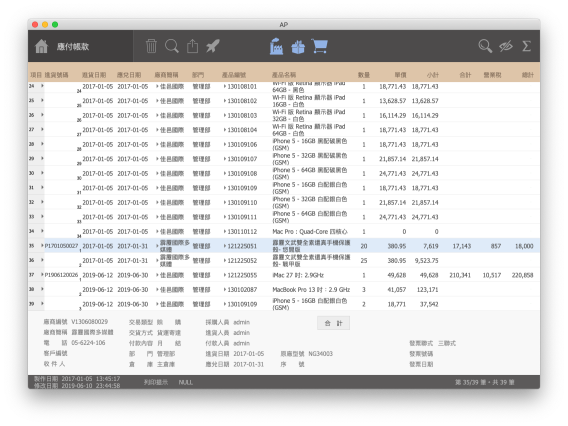Click the right-side magnifier find icon
The image size is (568, 426).
[485, 46]
